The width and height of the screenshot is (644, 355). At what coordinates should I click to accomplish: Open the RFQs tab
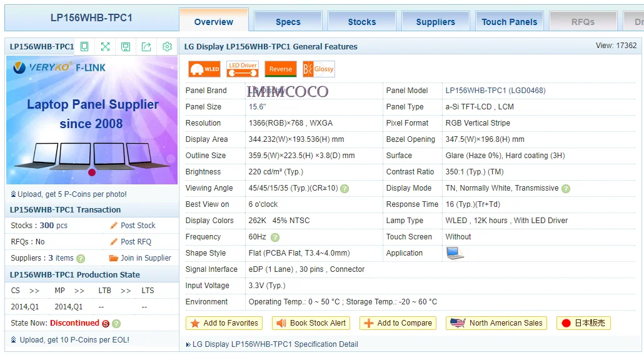(583, 21)
